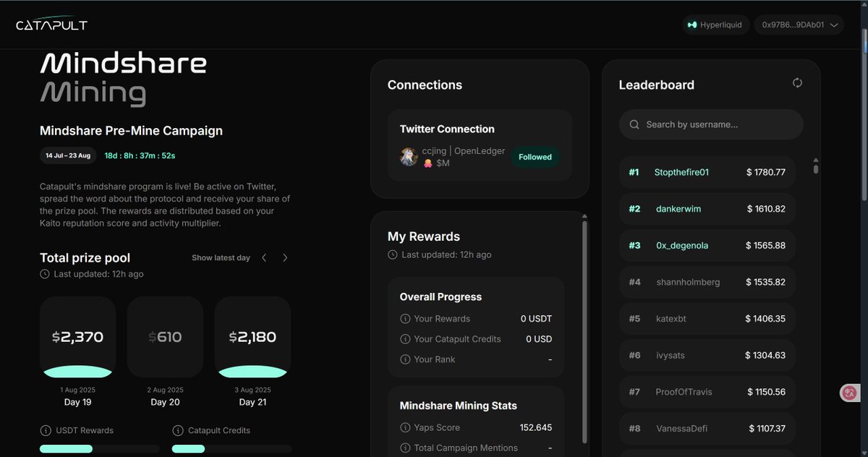
Task: Open Stopthefire01 leaderboard entry
Action: coord(707,172)
